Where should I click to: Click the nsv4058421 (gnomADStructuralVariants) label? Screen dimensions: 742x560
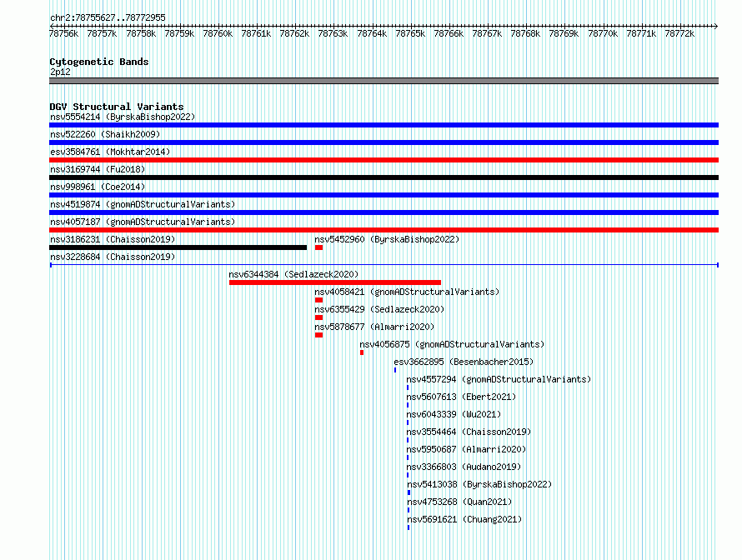(407, 292)
